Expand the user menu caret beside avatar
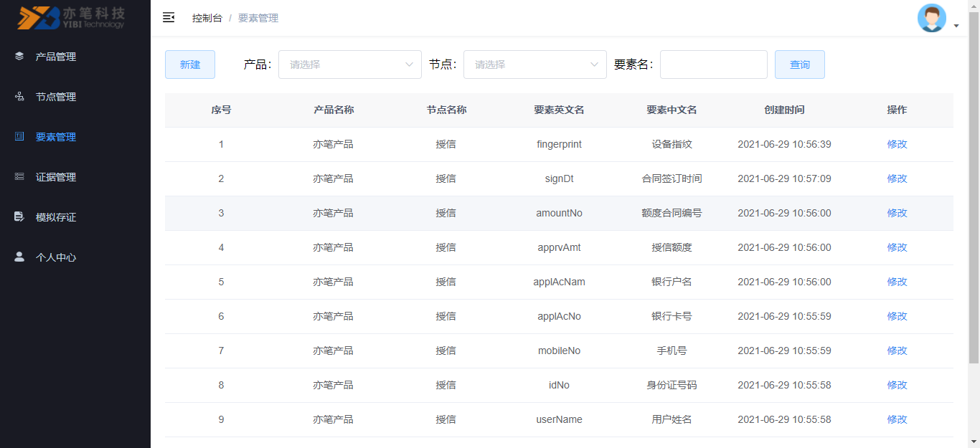 [x=956, y=27]
